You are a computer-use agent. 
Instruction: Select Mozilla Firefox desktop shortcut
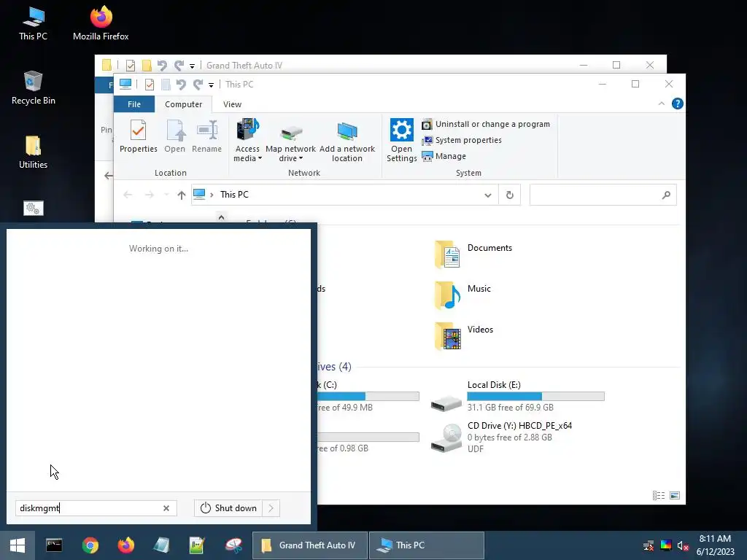click(x=101, y=23)
